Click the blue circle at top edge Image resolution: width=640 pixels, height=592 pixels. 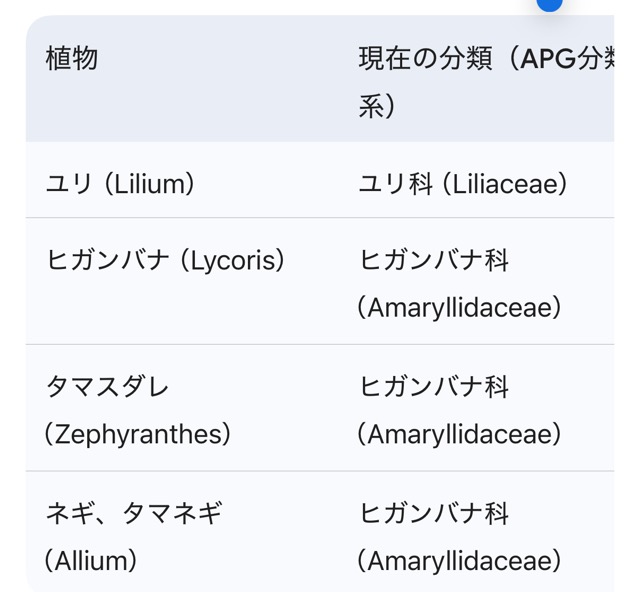point(549,3)
